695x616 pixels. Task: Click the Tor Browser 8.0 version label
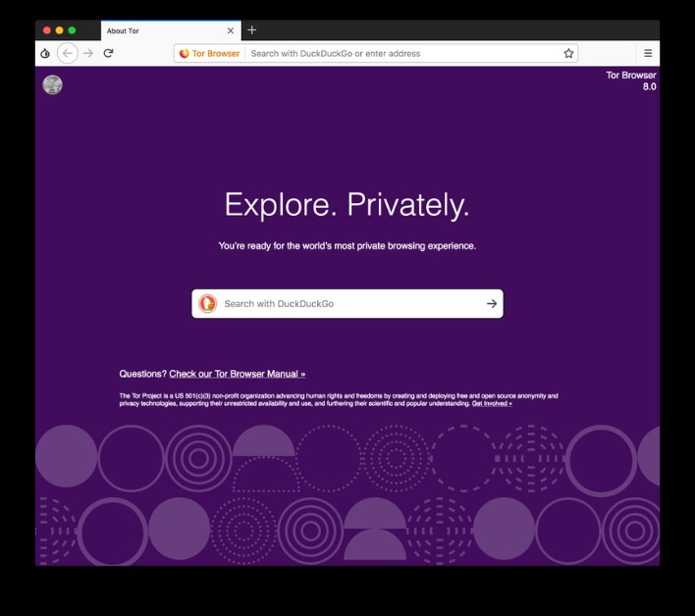tap(631, 80)
